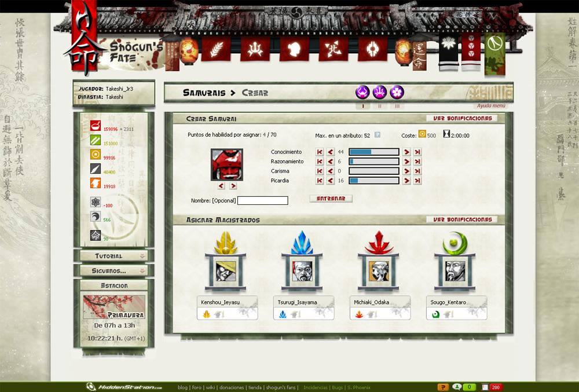Set Razonamiento to minimum
This screenshot has height=392, width=579.
click(x=320, y=162)
